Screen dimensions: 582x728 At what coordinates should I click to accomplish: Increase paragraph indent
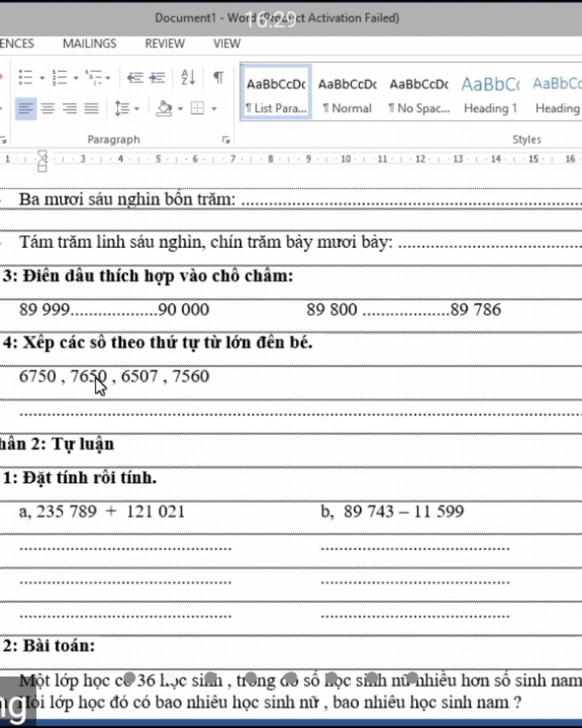tap(157, 77)
